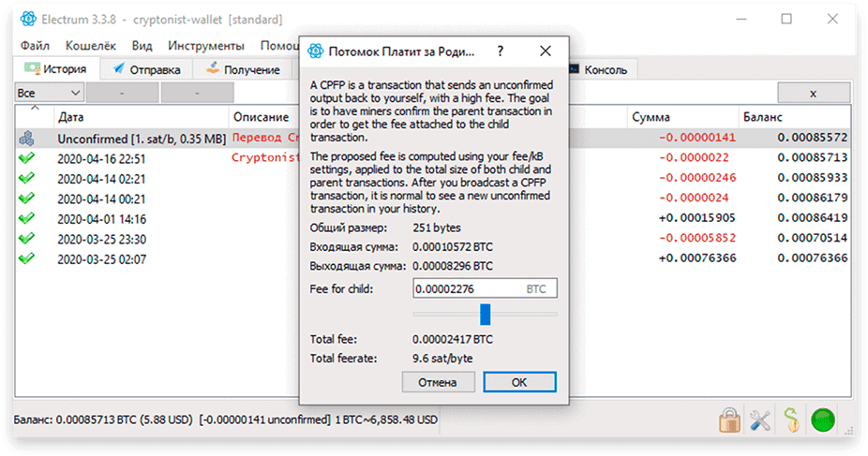Open the Файл menu
Screen dimensions: 868x456
(x=35, y=46)
